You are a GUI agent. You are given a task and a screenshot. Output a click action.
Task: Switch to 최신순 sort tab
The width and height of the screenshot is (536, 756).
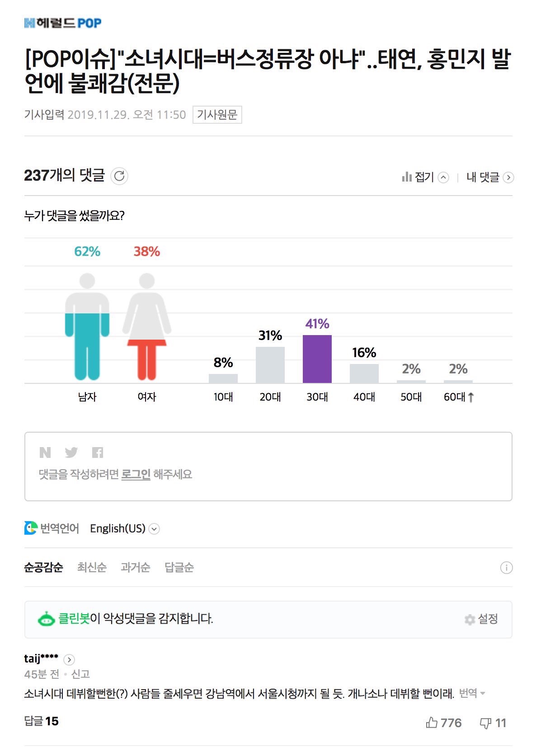[x=92, y=567]
